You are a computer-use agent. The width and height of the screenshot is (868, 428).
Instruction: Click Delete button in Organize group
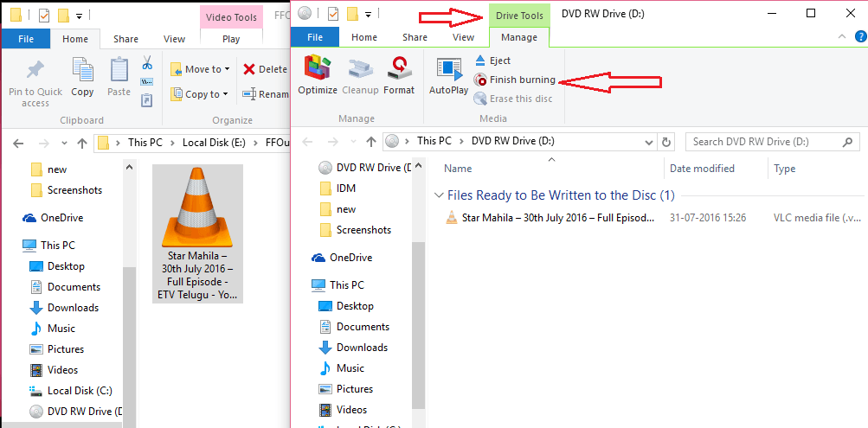266,69
